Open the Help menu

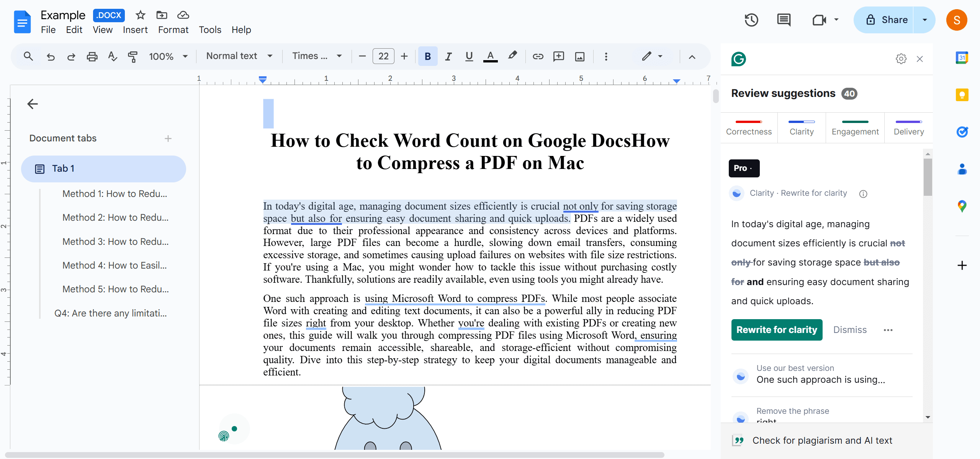click(x=241, y=30)
